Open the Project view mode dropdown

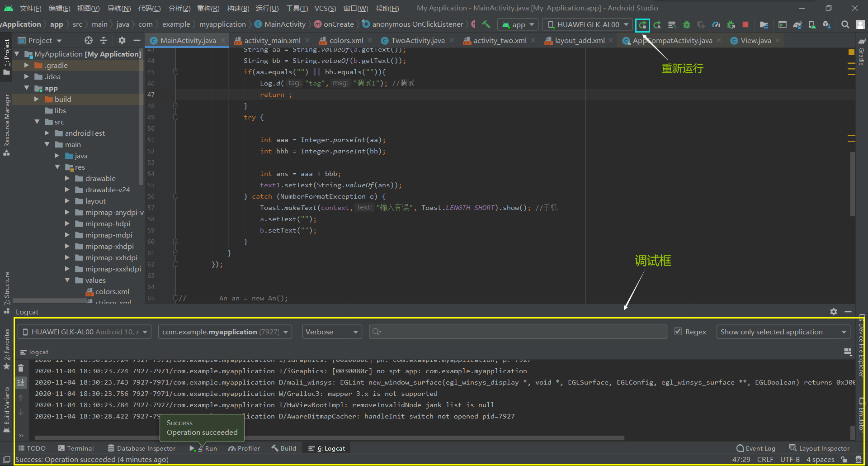[x=40, y=40]
